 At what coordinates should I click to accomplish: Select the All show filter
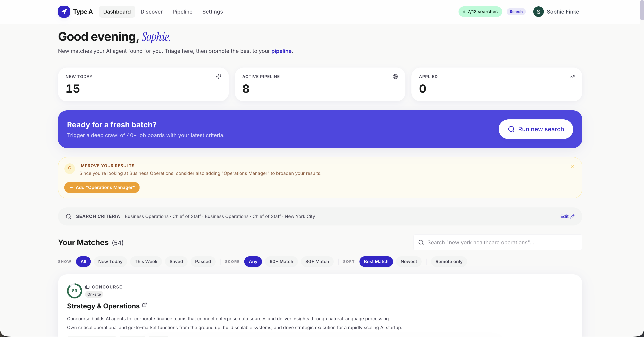click(83, 262)
